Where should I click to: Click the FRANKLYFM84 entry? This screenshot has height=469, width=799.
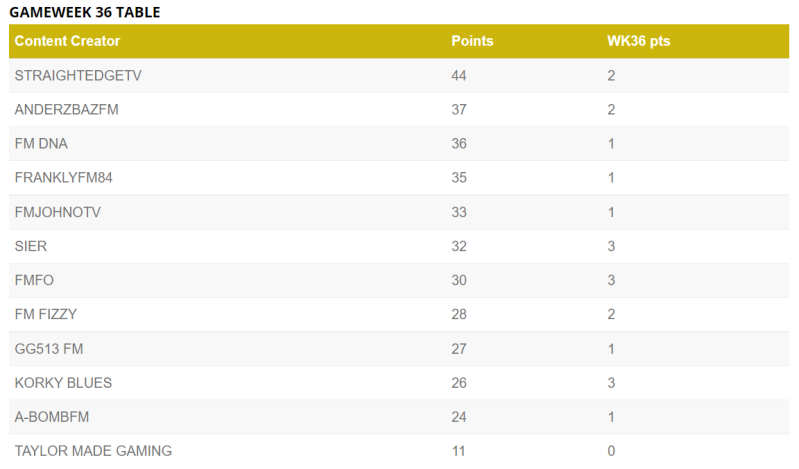pyautogui.click(x=63, y=178)
